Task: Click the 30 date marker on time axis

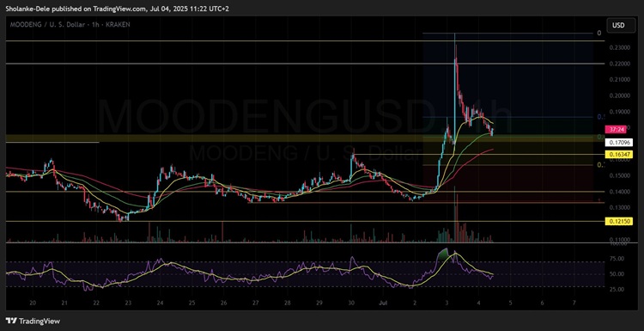Action: point(351,303)
